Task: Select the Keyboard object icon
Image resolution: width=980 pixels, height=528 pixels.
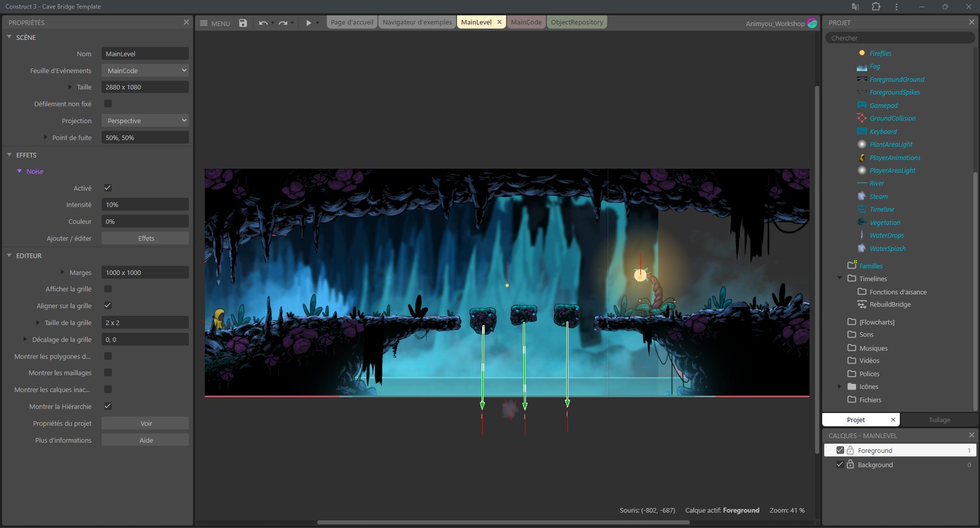Action: click(x=862, y=131)
